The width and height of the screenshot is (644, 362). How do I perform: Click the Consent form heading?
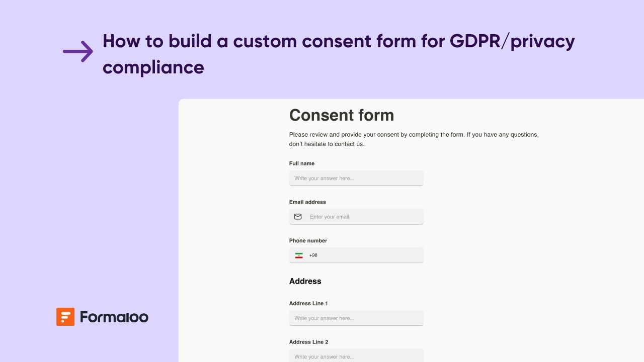coord(342,115)
